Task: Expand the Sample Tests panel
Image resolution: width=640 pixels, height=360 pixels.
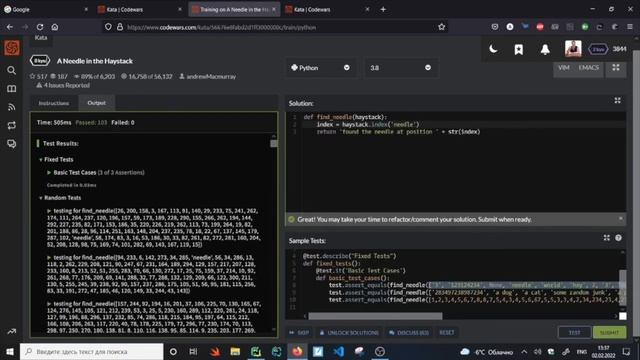Action: (x=607, y=238)
